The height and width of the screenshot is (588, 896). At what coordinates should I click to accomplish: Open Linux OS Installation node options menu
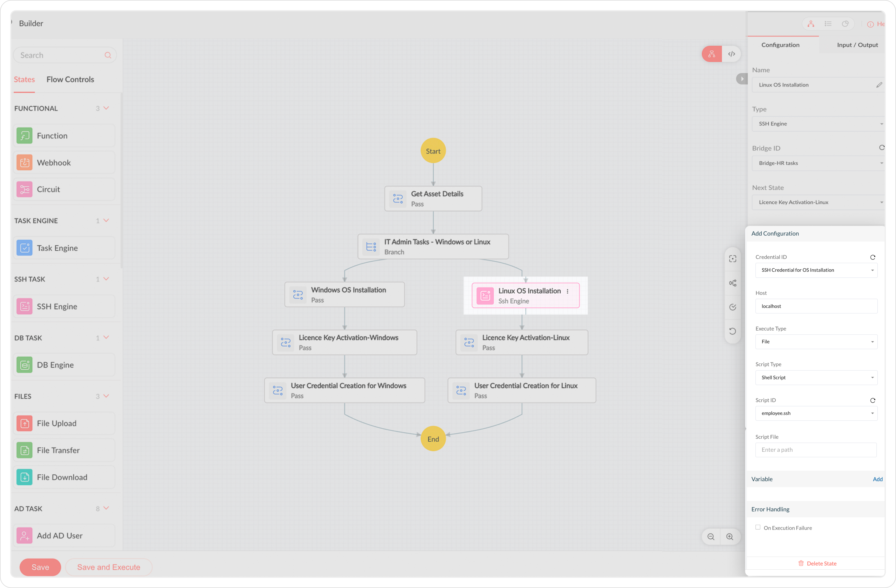click(x=568, y=291)
